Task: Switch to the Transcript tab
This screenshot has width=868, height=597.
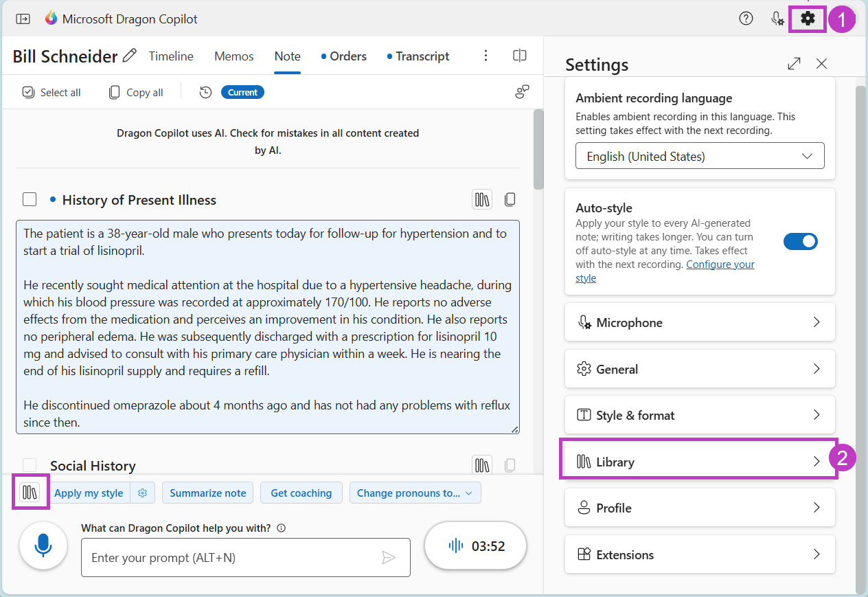Action: click(418, 56)
